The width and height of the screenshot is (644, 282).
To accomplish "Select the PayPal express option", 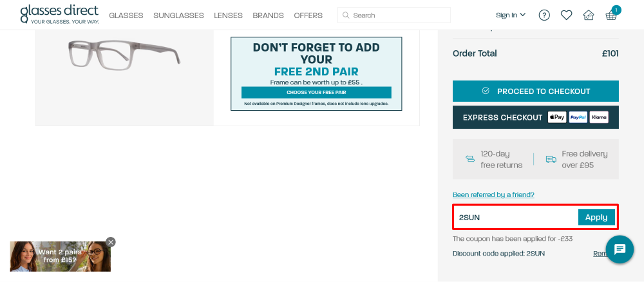I will click(x=578, y=117).
